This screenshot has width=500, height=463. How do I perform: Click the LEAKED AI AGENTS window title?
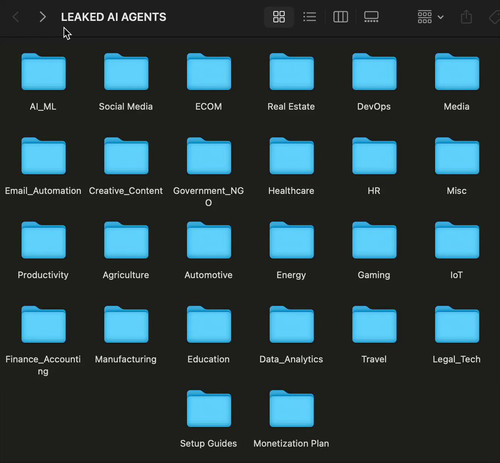click(x=113, y=17)
